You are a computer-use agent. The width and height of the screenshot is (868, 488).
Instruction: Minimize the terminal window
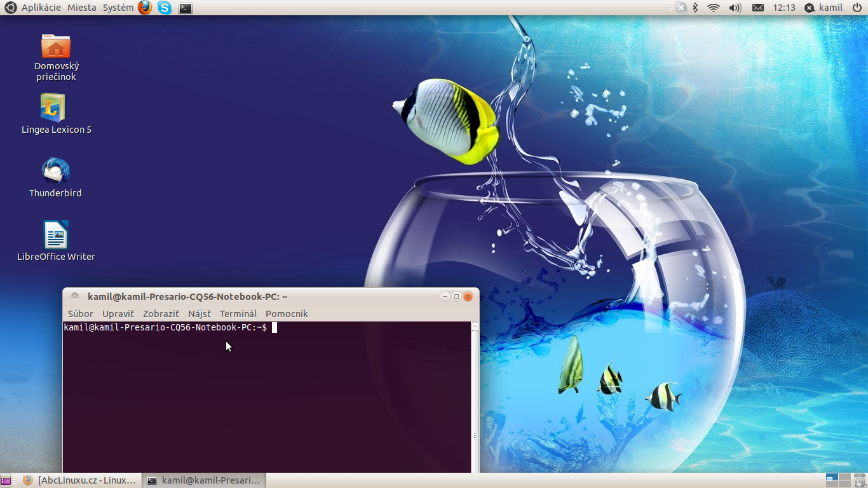(445, 296)
